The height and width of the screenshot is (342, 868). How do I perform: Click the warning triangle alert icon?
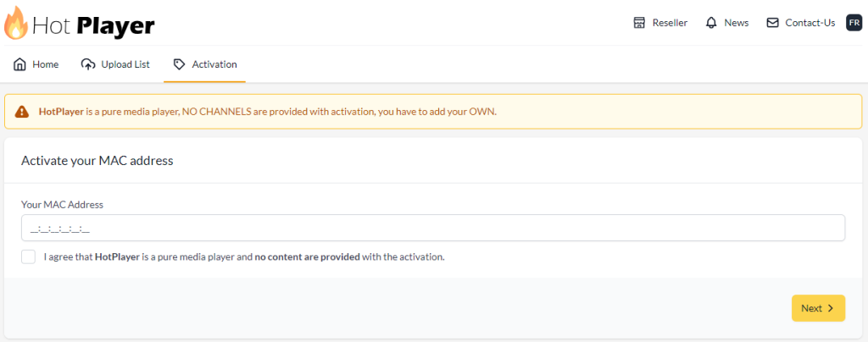22,112
